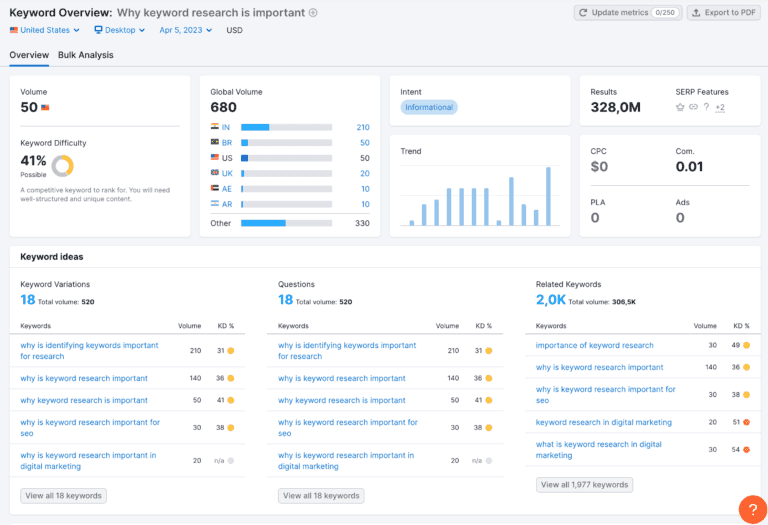Click the UK volume value 20
768x525 pixels.
(365, 173)
